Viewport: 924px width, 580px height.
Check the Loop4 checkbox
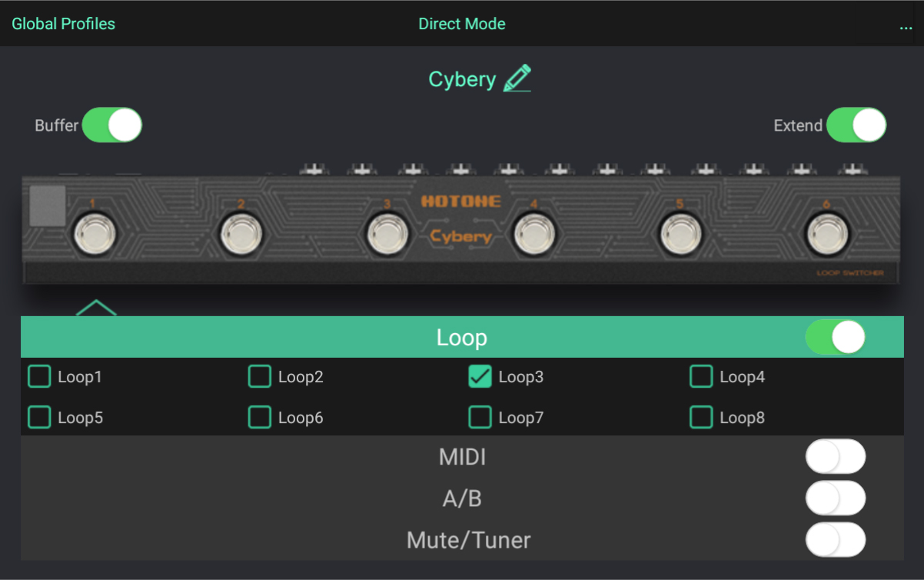coord(701,376)
